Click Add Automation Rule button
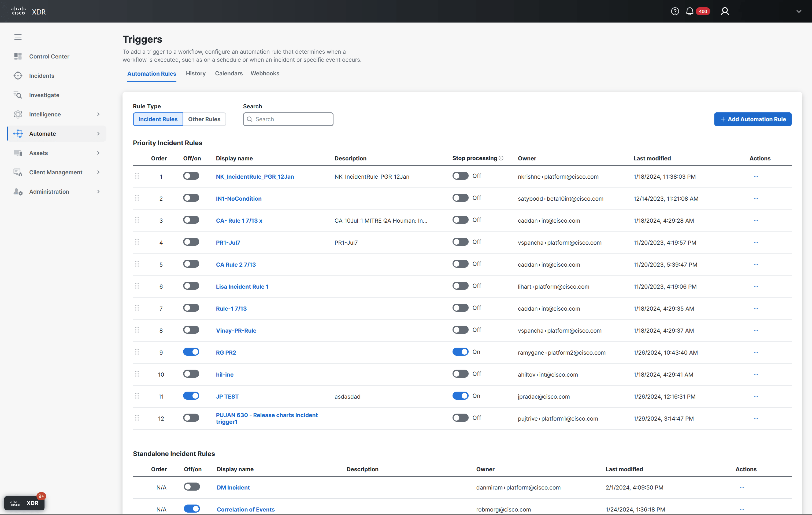This screenshot has width=812, height=515. (x=753, y=119)
